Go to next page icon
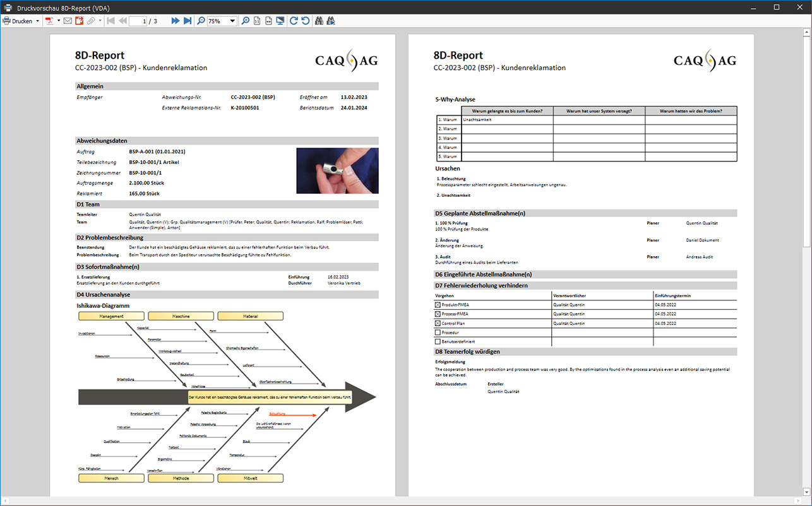The height and width of the screenshot is (506, 812). tap(176, 21)
